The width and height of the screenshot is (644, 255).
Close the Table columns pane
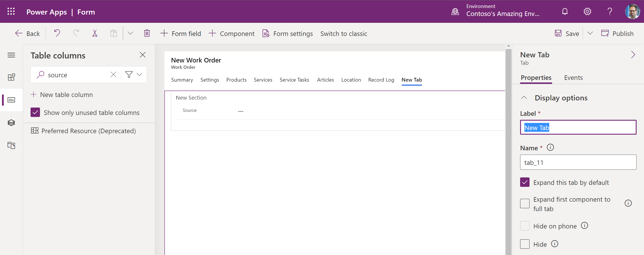pos(143,55)
